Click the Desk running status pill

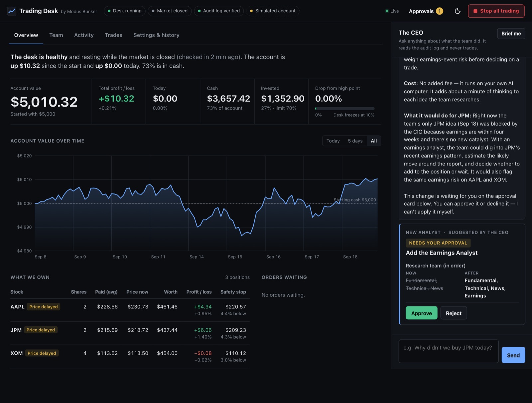124,11
